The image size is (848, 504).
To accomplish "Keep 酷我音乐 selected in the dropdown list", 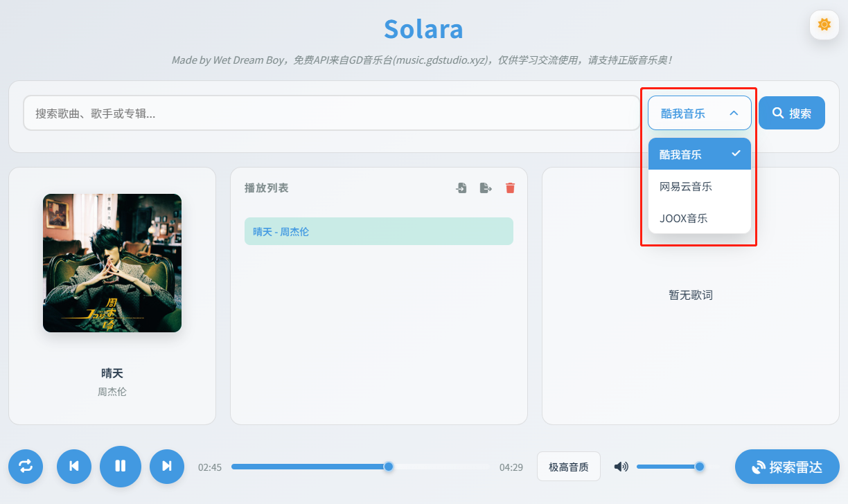I will (x=699, y=154).
